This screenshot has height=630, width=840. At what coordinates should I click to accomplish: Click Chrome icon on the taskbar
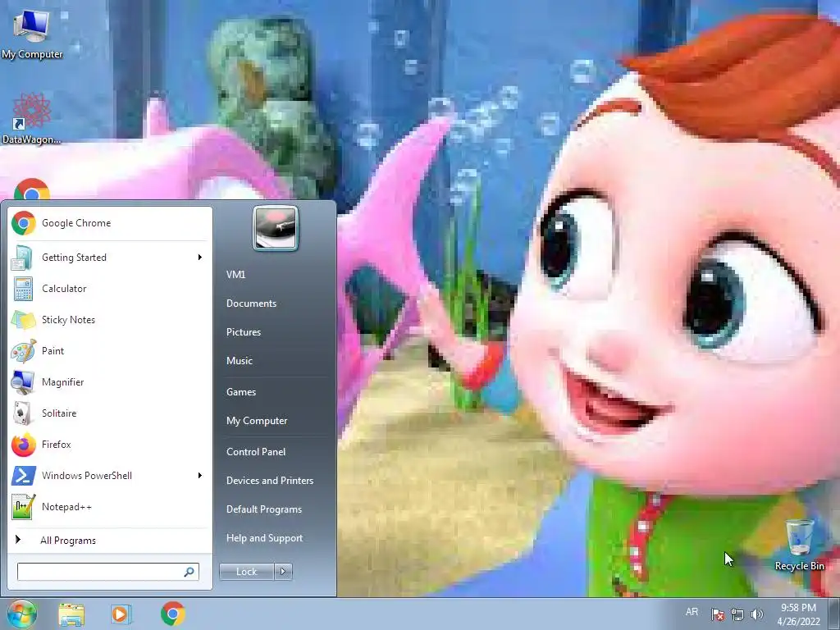[x=172, y=614]
